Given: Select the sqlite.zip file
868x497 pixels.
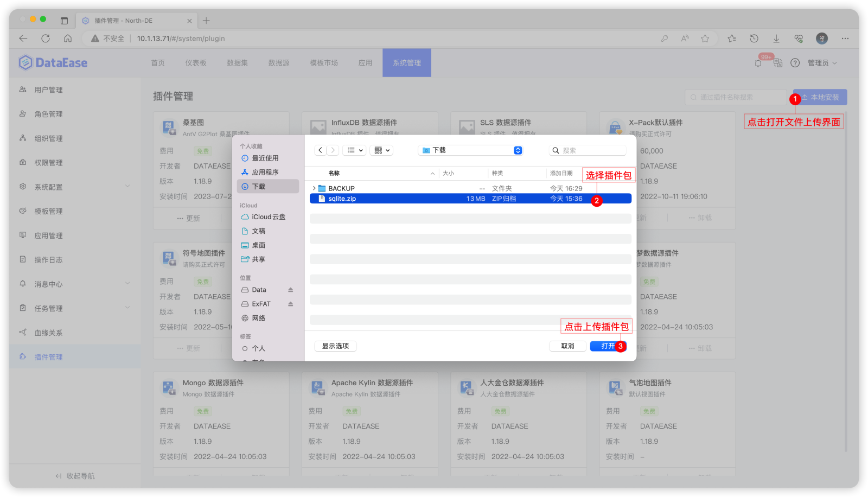Looking at the screenshot, I should pos(470,199).
